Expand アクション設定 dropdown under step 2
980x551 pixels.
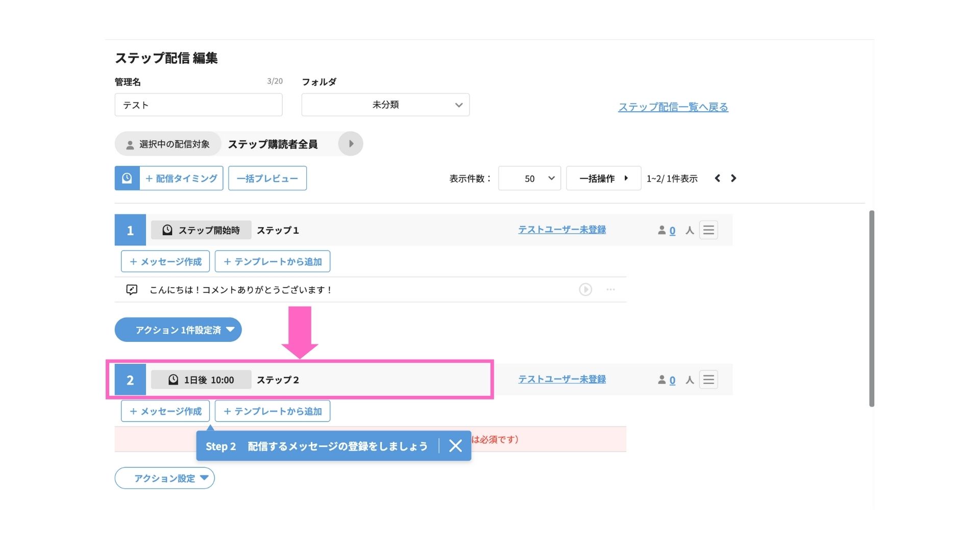click(165, 478)
